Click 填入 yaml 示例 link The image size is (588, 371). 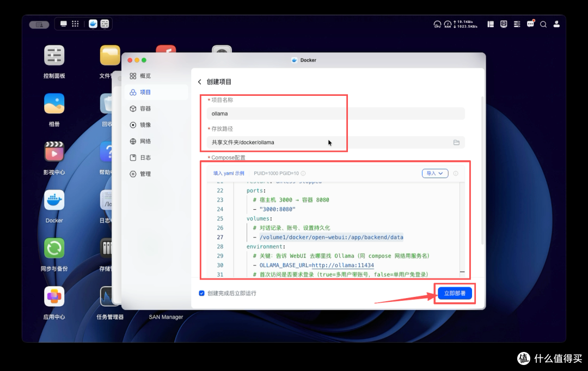pos(229,173)
